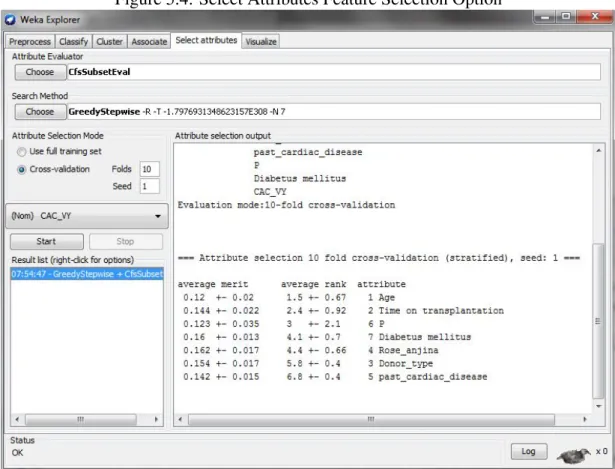
Task: Switch to the Preprocess tab
Action: (30, 42)
